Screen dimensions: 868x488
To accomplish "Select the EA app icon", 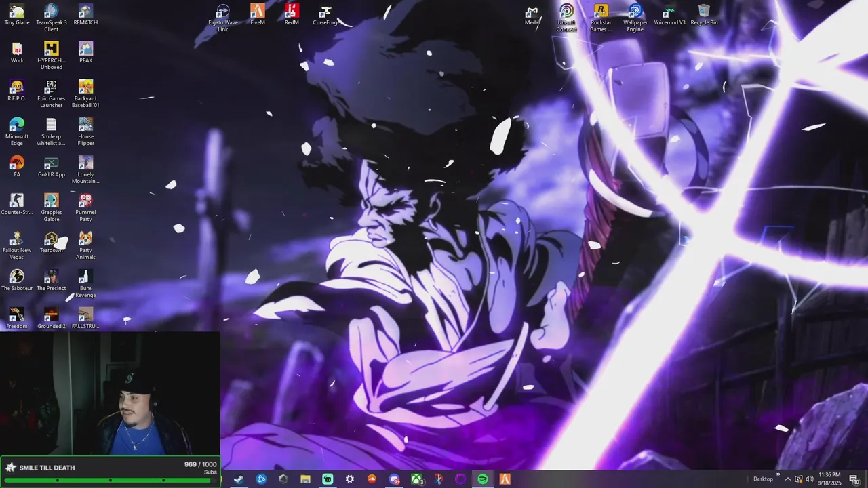I will [17, 167].
